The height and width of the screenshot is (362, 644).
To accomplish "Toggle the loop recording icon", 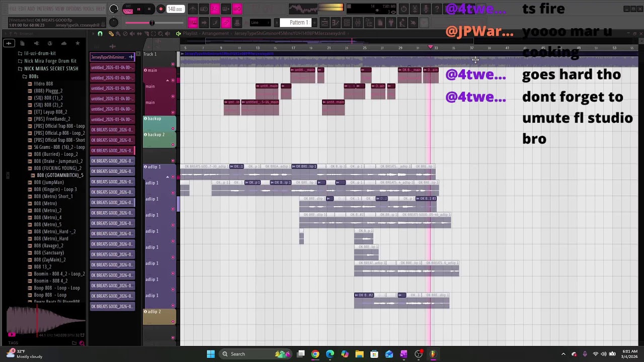I will (x=237, y=9).
